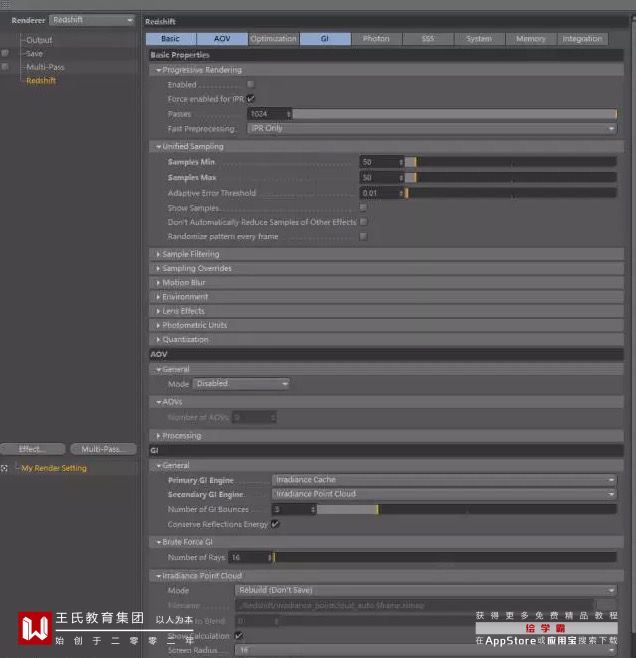Select Redshift in the settings tree
Viewport: 636px width, 658px height.
(41, 81)
